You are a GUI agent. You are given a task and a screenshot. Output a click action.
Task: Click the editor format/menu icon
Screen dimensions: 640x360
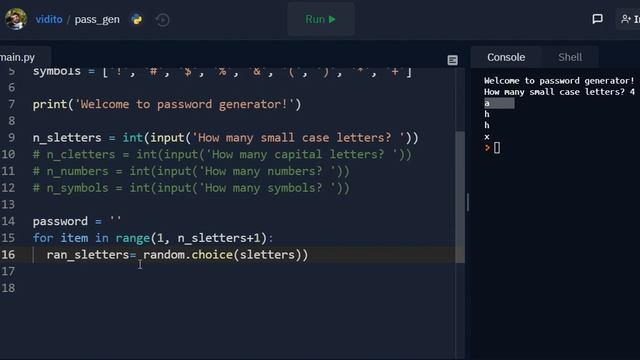(452, 60)
